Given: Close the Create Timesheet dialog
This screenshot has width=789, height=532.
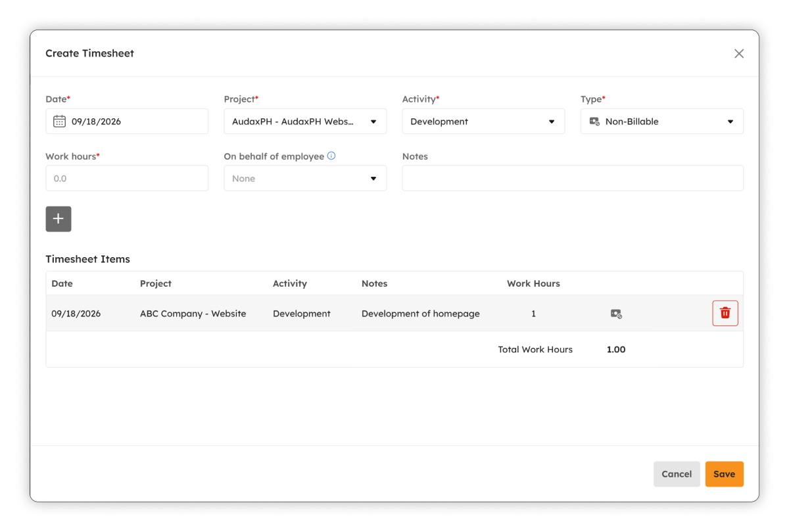Looking at the screenshot, I should click(x=739, y=53).
